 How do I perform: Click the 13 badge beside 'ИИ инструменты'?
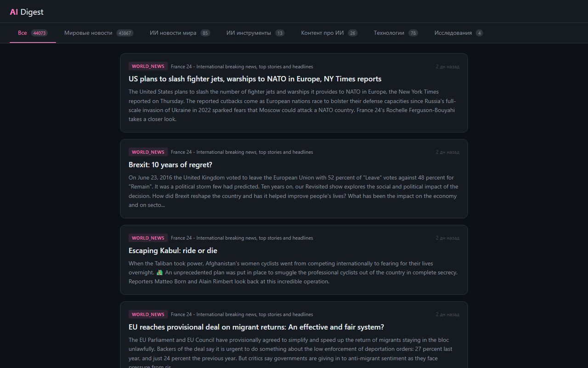tap(280, 33)
